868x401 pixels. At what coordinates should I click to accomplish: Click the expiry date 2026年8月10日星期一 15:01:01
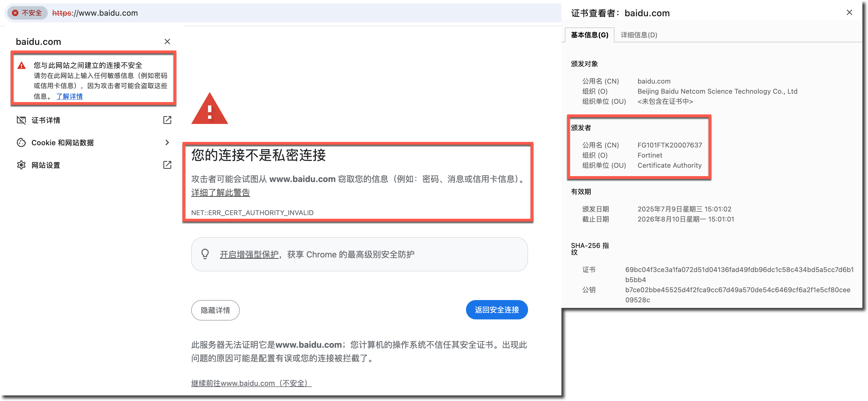click(x=686, y=219)
